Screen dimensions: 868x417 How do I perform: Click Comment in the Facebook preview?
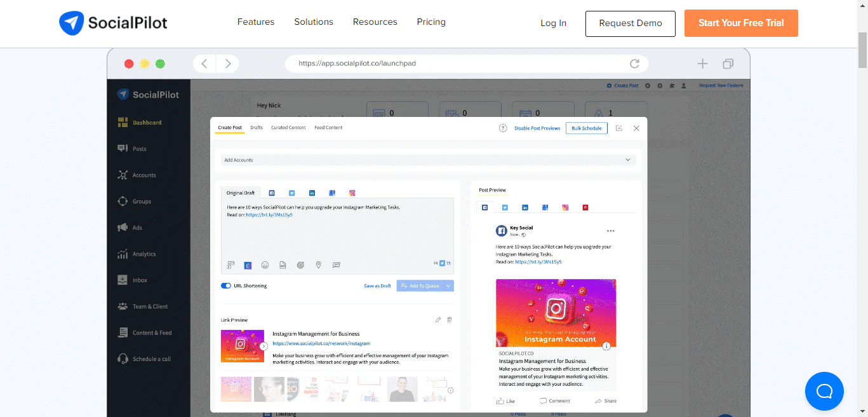tap(555, 401)
